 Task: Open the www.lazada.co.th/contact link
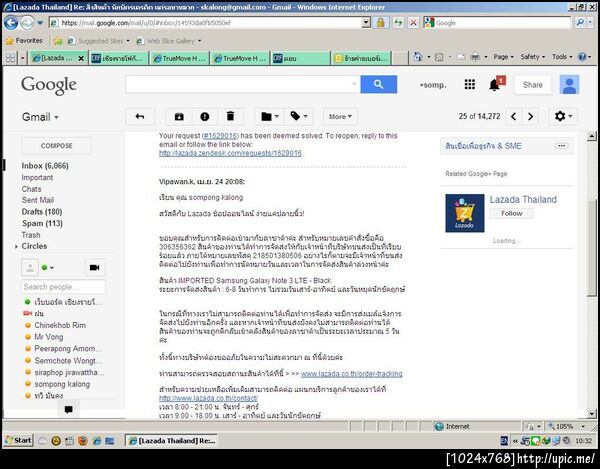coord(209,398)
